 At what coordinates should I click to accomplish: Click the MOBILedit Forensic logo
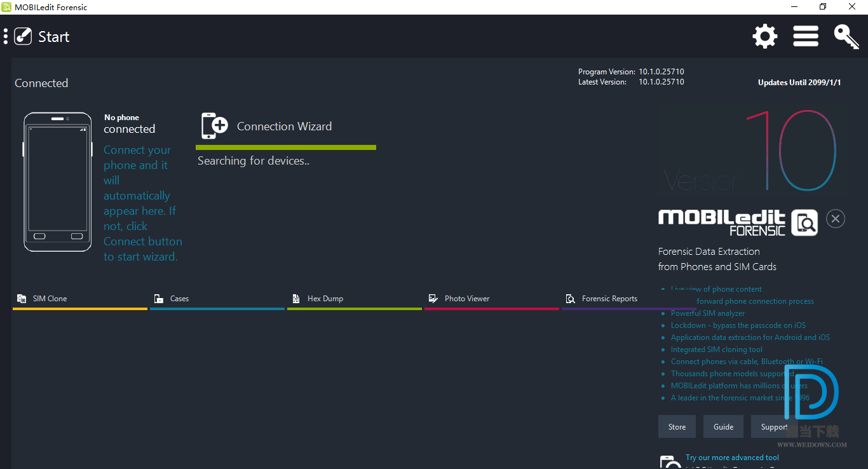point(738,222)
